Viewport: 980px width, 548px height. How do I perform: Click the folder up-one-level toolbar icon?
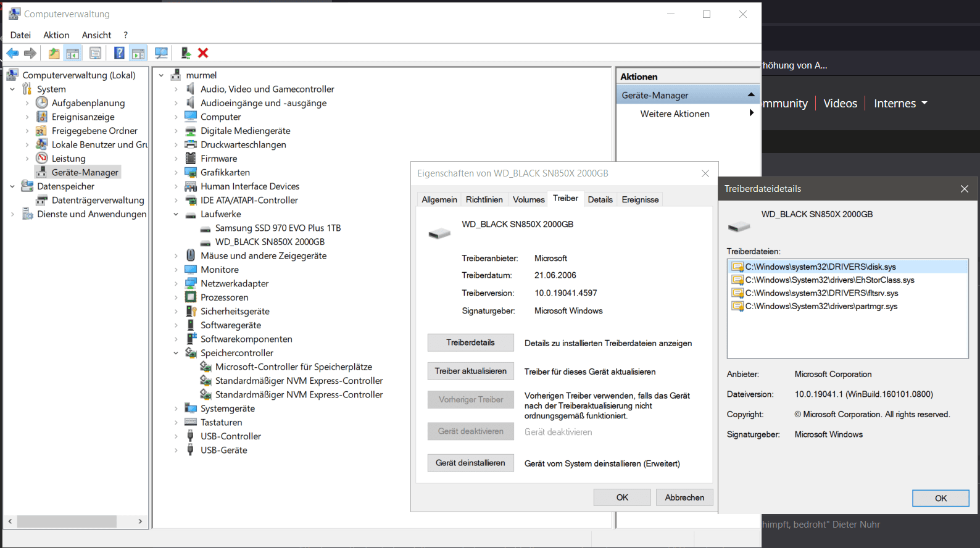point(54,53)
